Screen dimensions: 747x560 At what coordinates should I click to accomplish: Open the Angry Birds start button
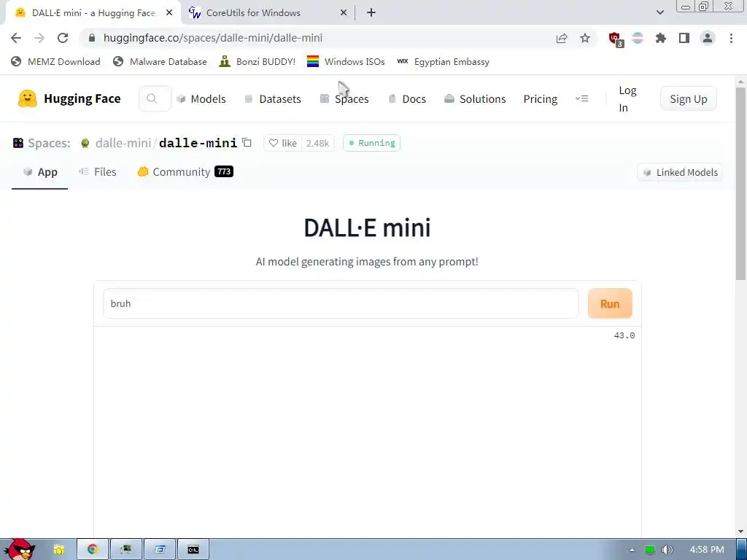click(20, 549)
